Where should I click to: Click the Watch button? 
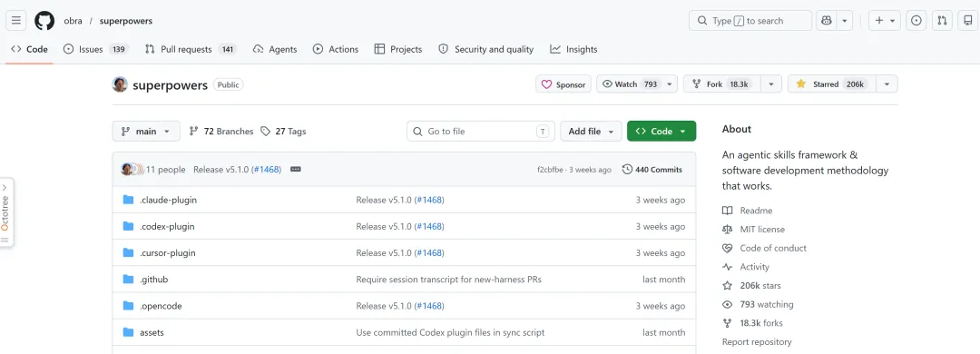[630, 84]
